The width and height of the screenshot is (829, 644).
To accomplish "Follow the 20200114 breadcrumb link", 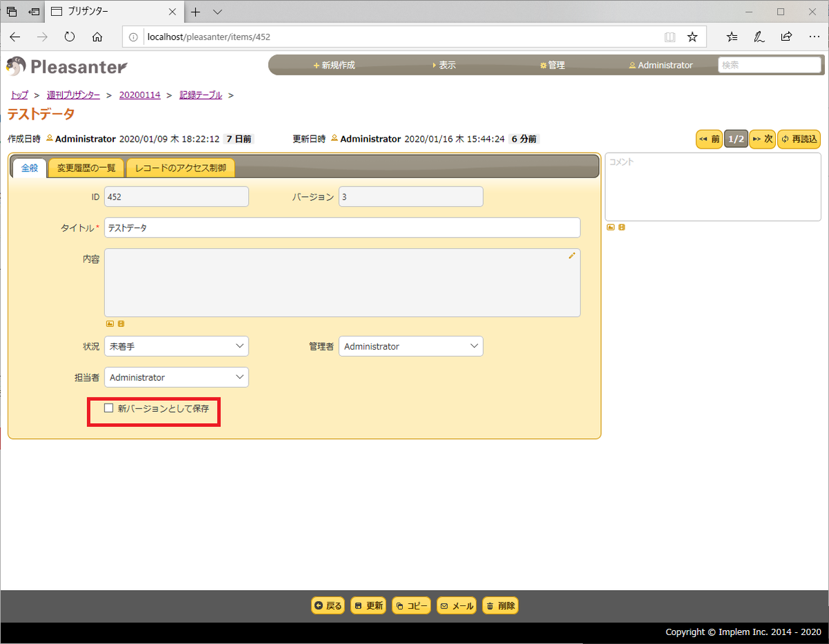I will 140,95.
